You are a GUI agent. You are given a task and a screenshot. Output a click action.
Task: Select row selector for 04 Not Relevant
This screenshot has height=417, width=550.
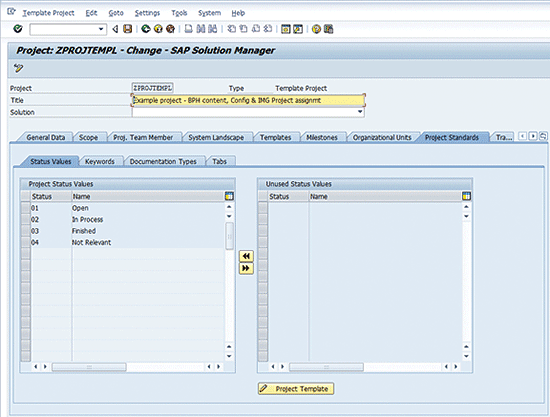pos(25,242)
